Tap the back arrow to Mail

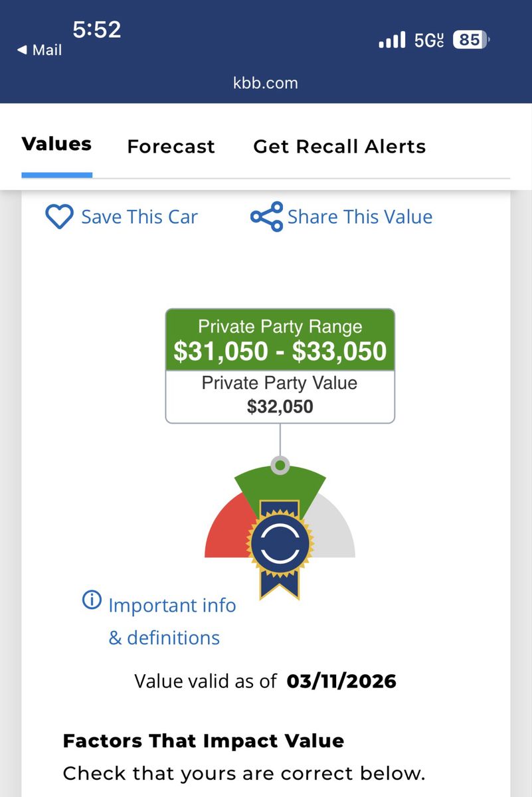click(x=22, y=50)
